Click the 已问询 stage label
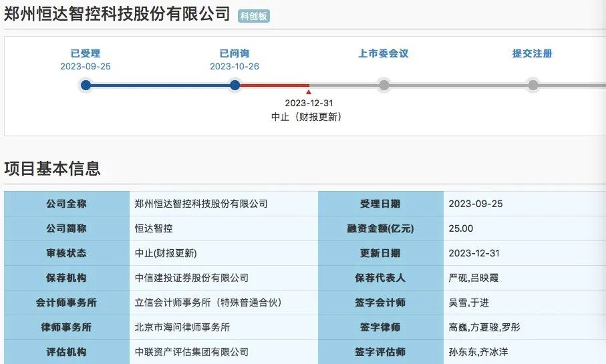 [235, 53]
